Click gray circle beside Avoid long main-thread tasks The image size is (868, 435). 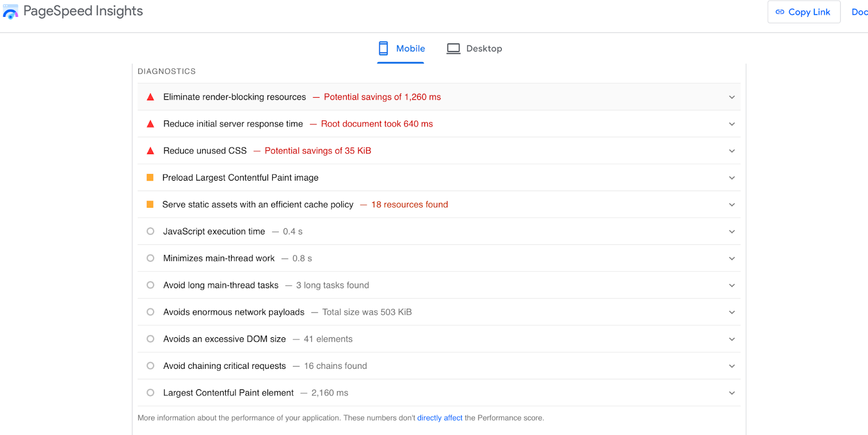click(150, 285)
